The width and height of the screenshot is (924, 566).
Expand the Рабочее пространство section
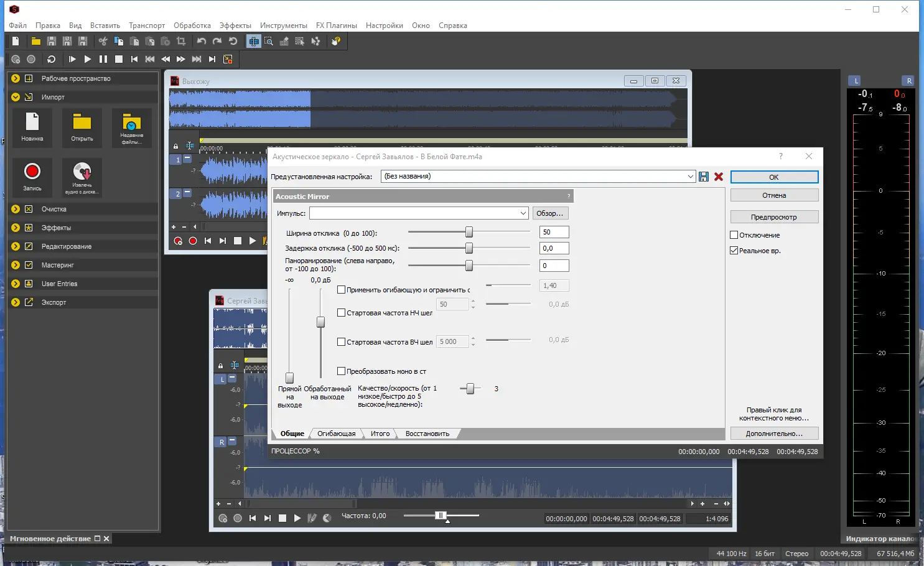16,78
